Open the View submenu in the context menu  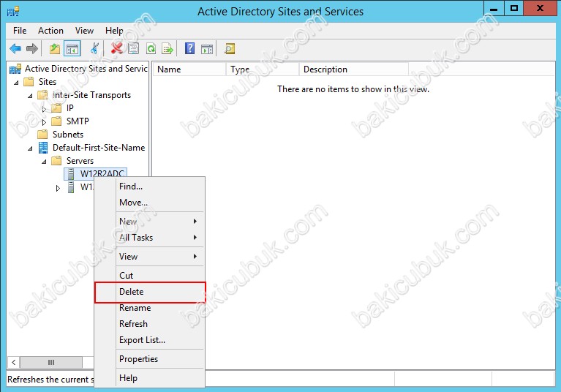pyautogui.click(x=150, y=257)
